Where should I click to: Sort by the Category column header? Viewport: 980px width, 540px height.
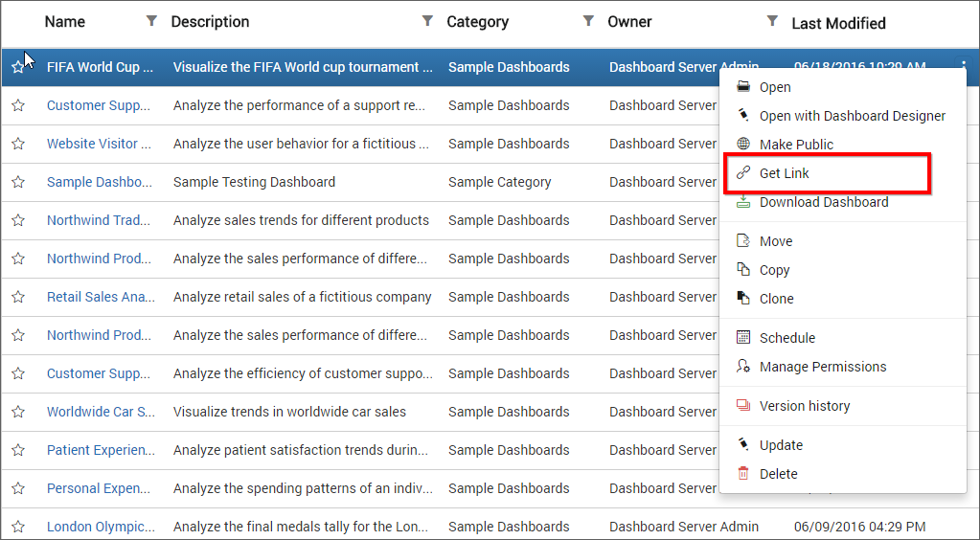(477, 22)
